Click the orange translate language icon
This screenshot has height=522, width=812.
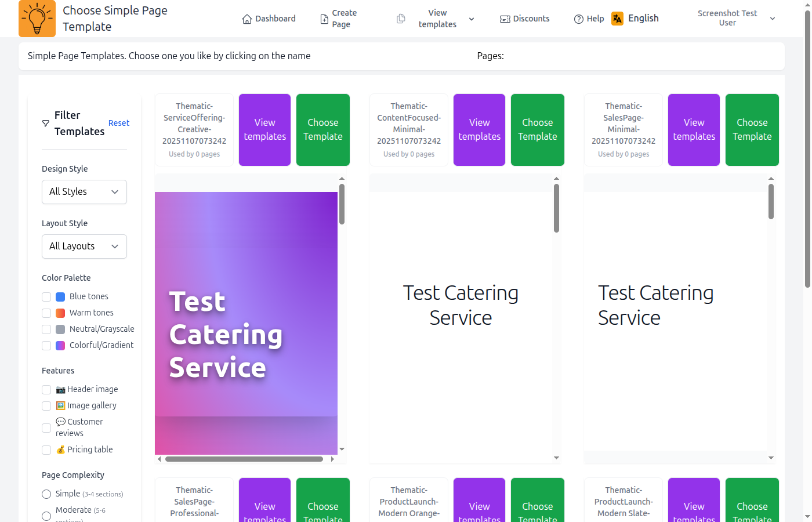618,19
